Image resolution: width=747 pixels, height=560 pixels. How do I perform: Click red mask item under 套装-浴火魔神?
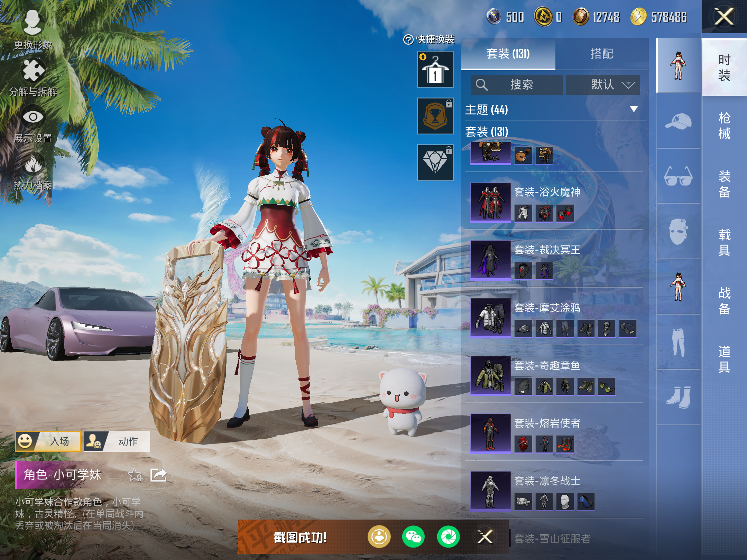[565, 213]
